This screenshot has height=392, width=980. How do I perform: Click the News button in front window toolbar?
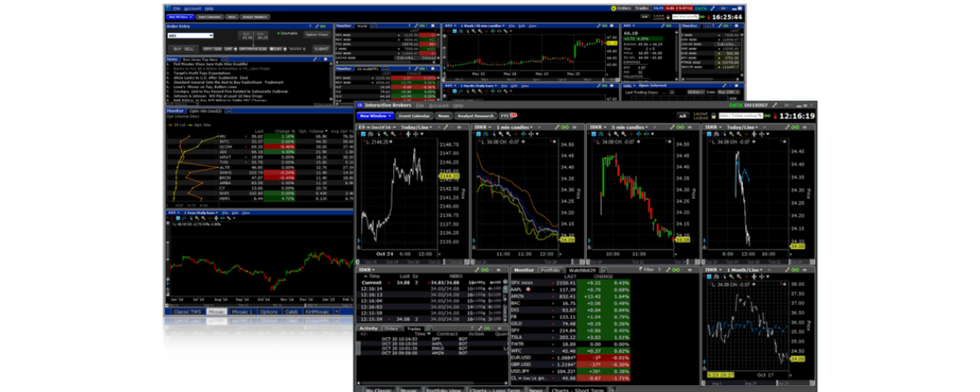point(444,115)
